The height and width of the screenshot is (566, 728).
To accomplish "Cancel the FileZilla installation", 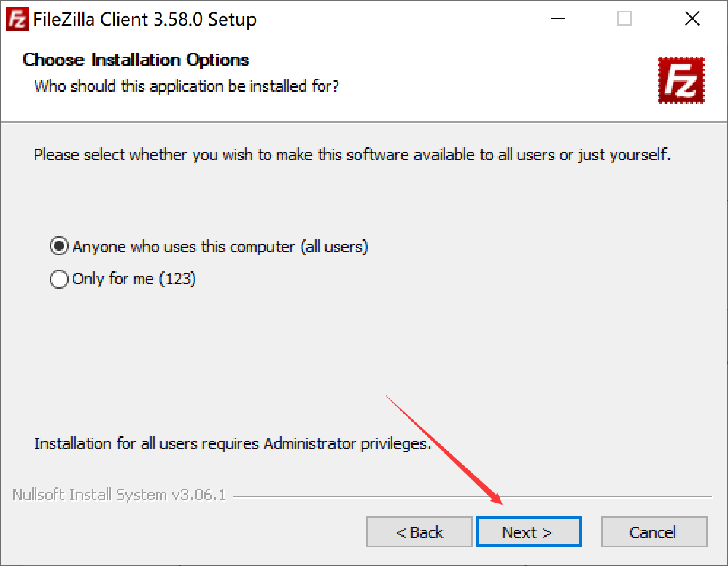I will pyautogui.click(x=654, y=532).
